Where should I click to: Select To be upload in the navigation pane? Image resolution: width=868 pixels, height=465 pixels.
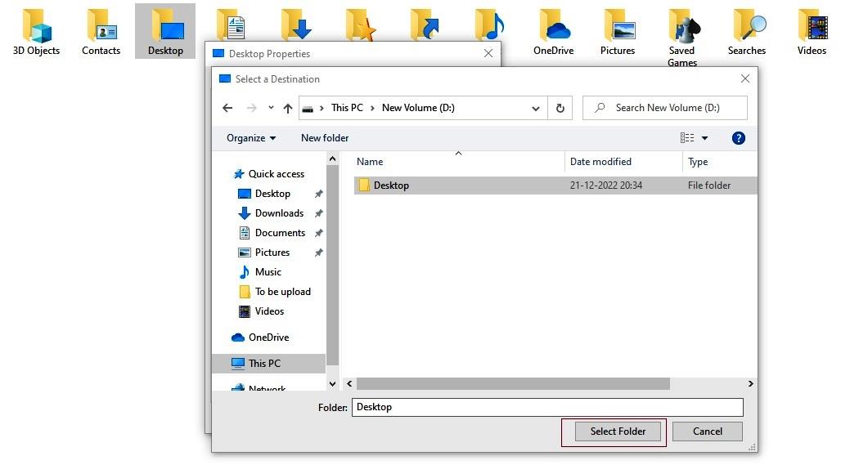point(282,292)
